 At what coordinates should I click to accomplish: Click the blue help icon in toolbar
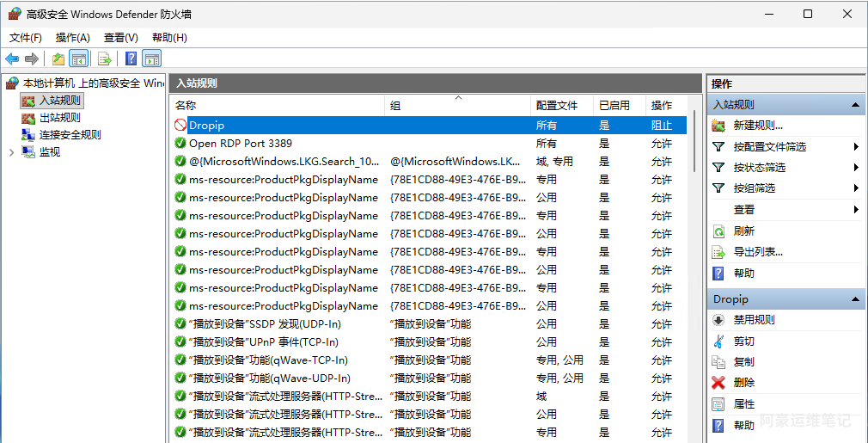[131, 58]
